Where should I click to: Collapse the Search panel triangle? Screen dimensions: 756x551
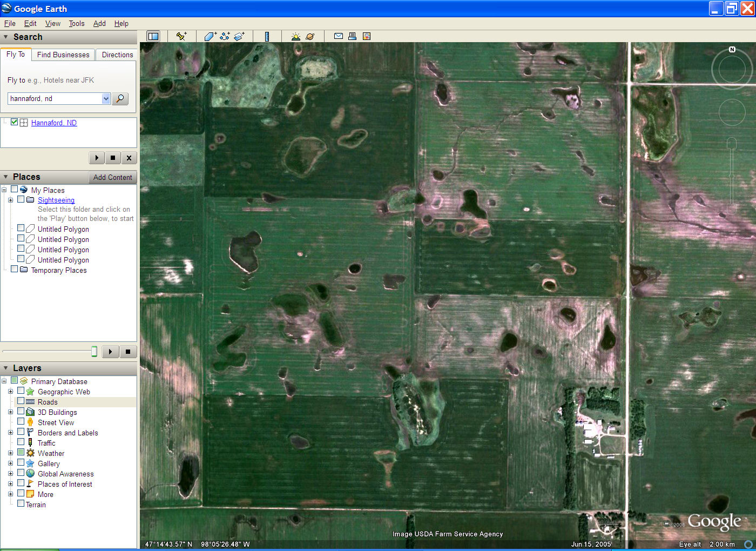pos(6,37)
